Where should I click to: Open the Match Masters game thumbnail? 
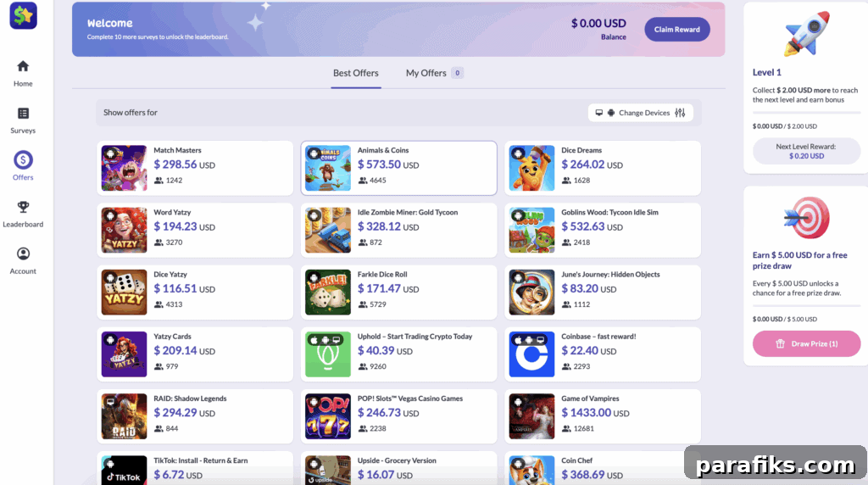pyautogui.click(x=124, y=168)
